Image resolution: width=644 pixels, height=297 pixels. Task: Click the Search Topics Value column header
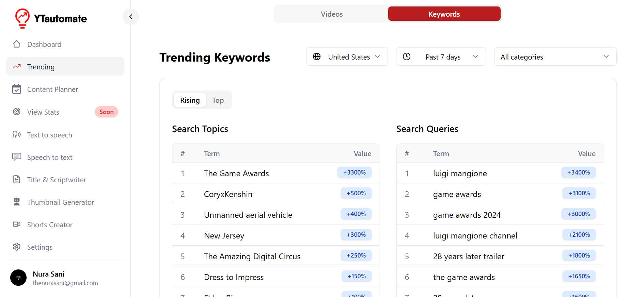tap(362, 154)
